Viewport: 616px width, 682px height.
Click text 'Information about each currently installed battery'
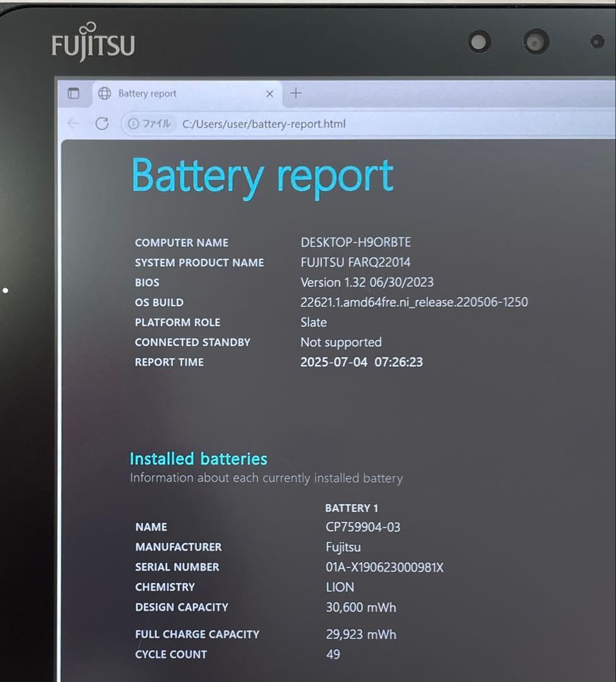point(266,478)
